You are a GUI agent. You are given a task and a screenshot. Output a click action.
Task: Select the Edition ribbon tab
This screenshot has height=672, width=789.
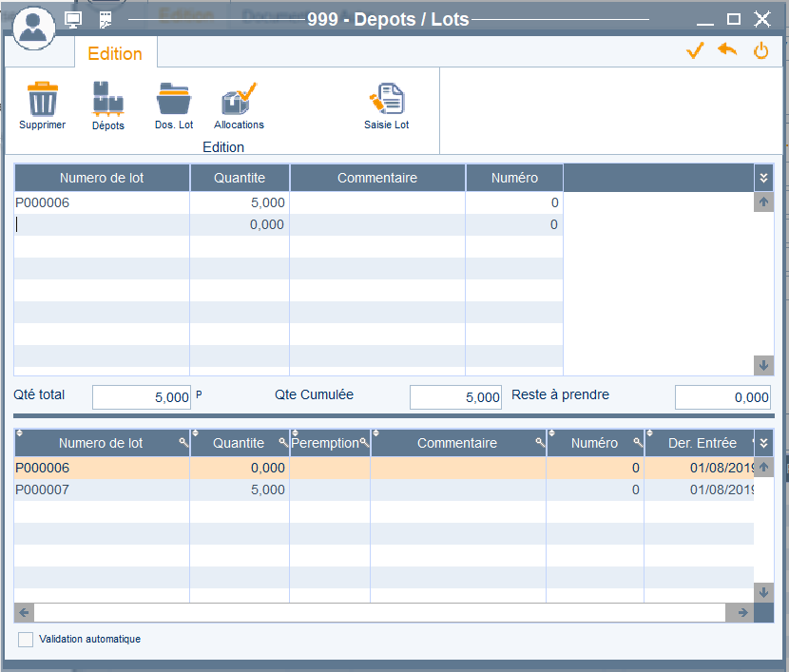[115, 53]
